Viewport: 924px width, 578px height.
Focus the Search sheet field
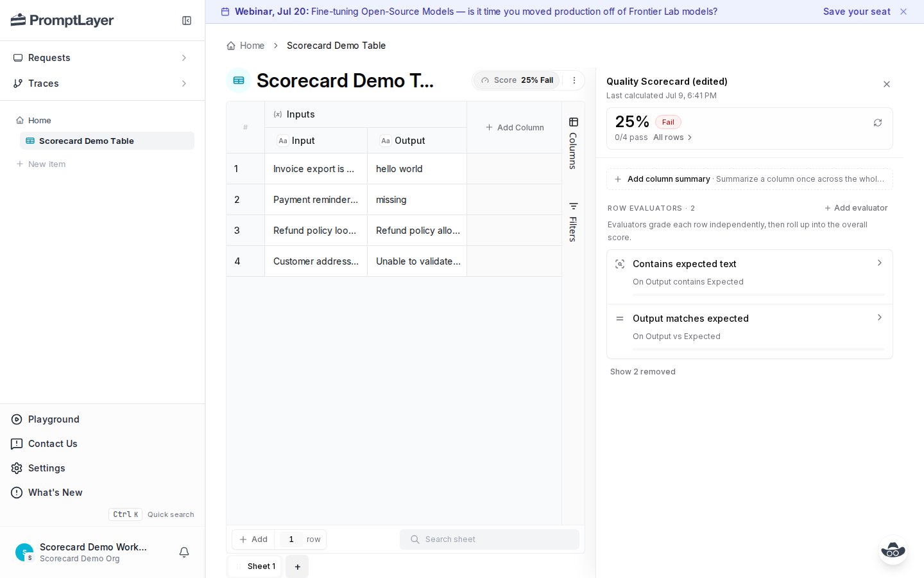[489, 539]
